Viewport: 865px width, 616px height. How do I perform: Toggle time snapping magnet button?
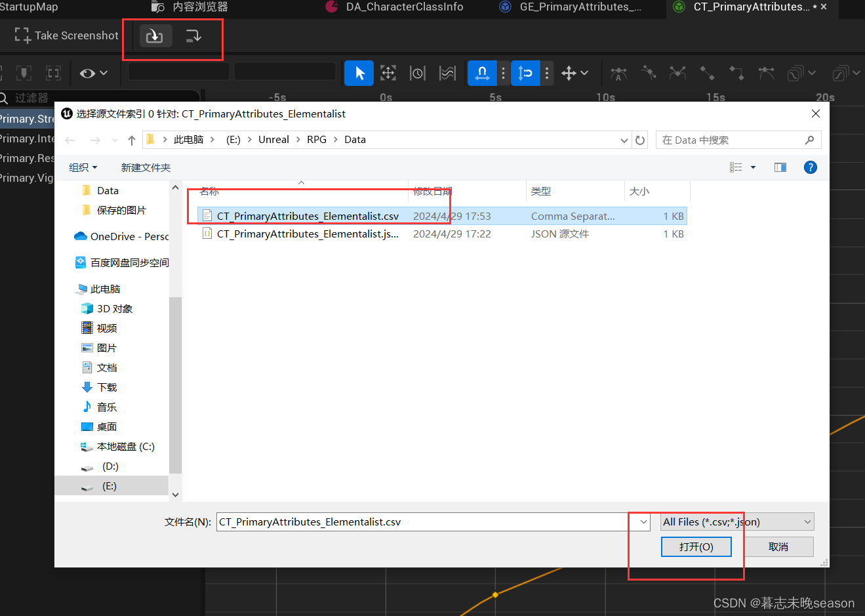pyautogui.click(x=482, y=73)
